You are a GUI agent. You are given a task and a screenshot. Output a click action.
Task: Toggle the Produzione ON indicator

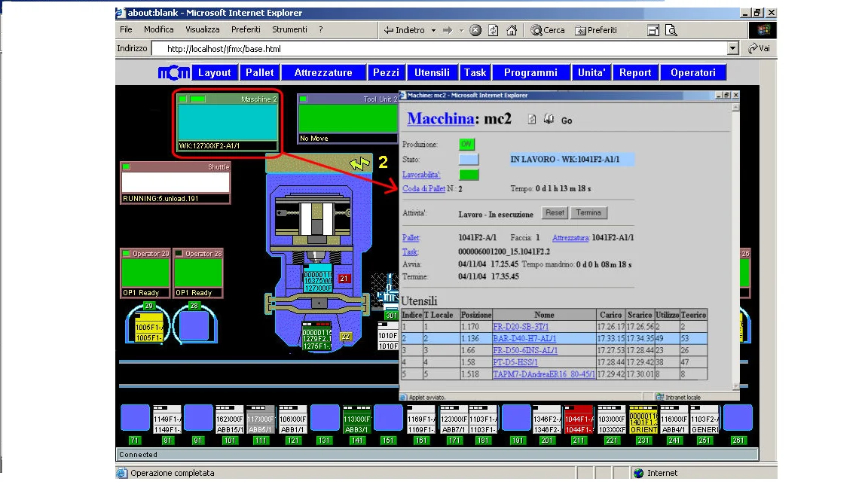(x=468, y=144)
